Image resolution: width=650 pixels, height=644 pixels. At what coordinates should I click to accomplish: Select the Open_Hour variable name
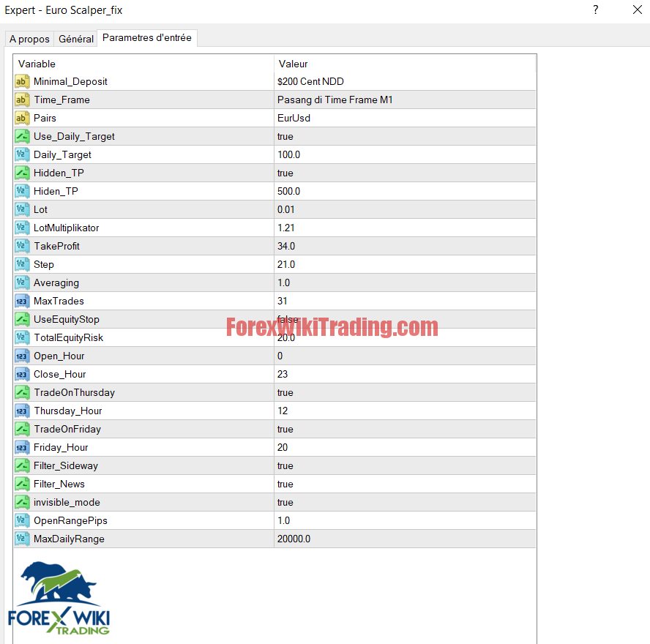pyautogui.click(x=59, y=356)
